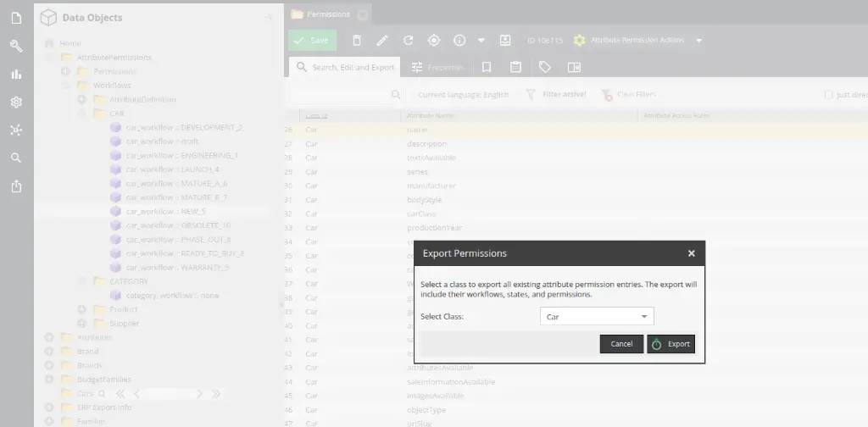Click the Cars tree search magnifier
Image resolution: width=868 pixels, height=427 pixels.
[102, 394]
